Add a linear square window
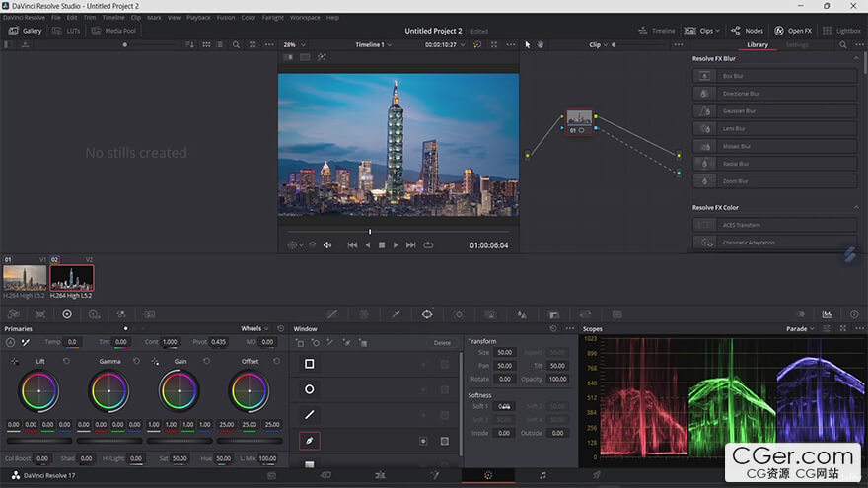The height and width of the screenshot is (488, 868). point(310,364)
